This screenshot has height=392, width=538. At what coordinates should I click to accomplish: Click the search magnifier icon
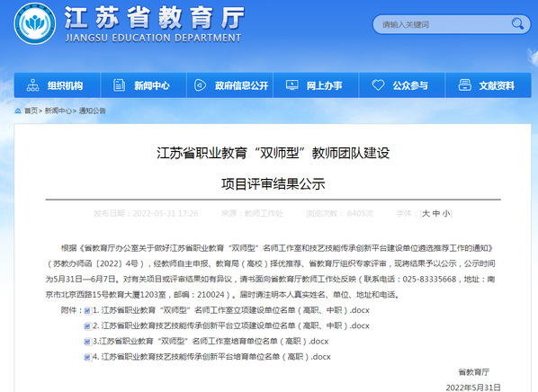[x=517, y=23]
